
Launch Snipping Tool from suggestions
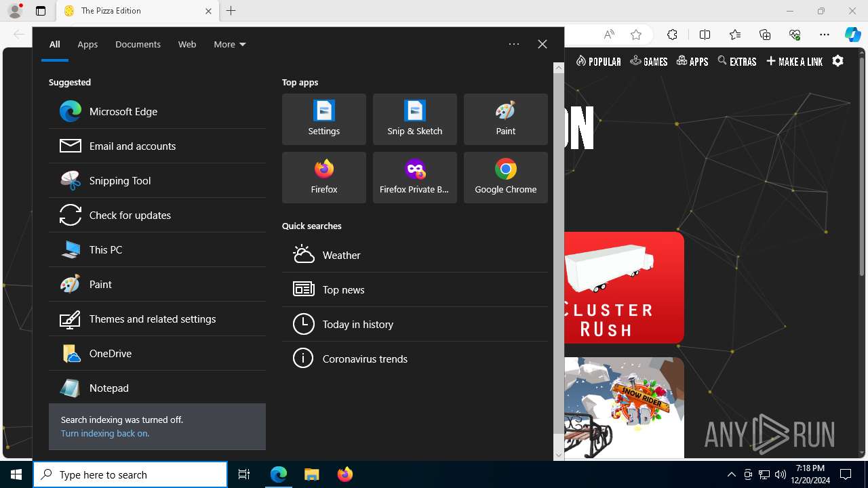coord(157,180)
